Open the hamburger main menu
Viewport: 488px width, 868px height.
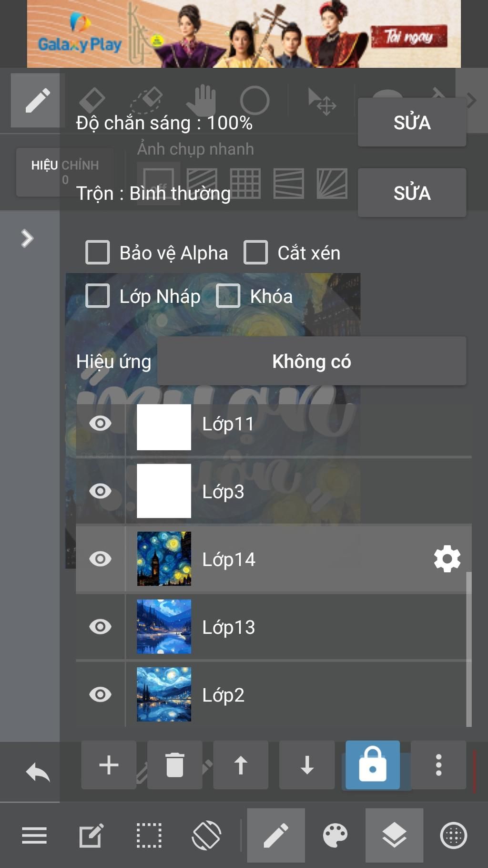(34, 836)
